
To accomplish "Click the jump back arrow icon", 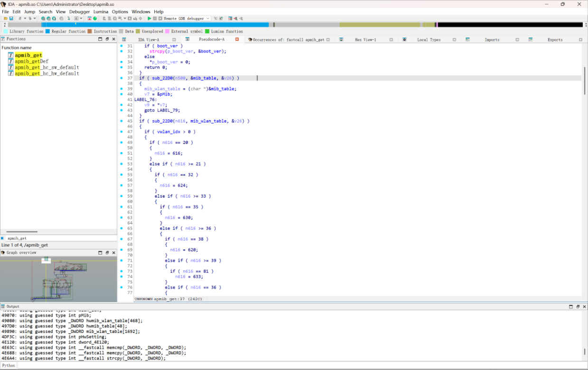I will click(20, 19).
